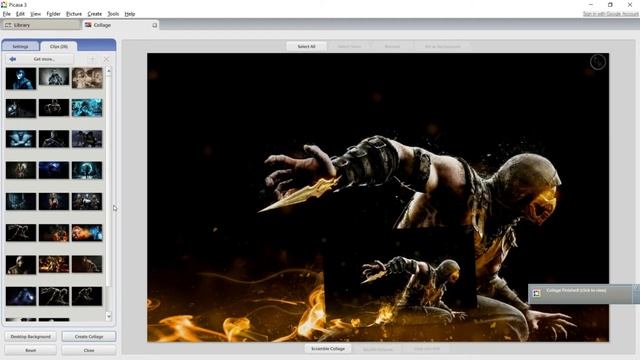This screenshot has height=360, width=640.
Task: Select the purple-grey clip, third row right
Action: [x=87, y=139]
